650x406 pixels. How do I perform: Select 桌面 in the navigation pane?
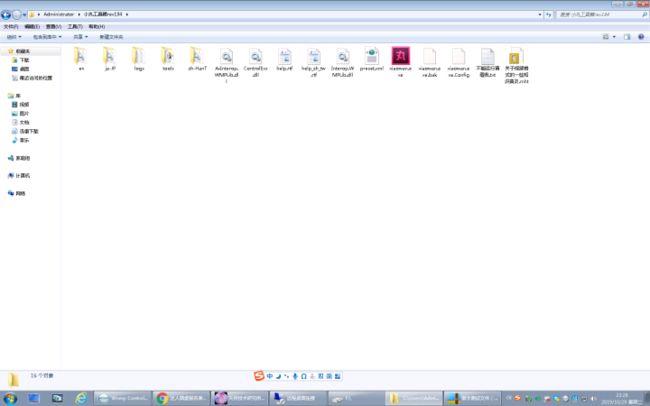(24, 69)
